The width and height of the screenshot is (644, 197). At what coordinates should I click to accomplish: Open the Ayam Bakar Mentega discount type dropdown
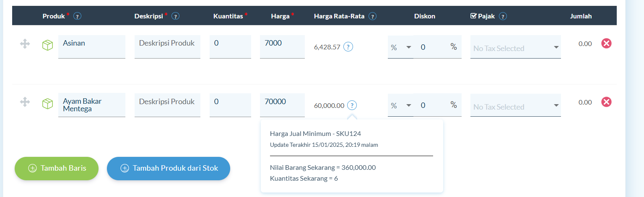click(400, 105)
